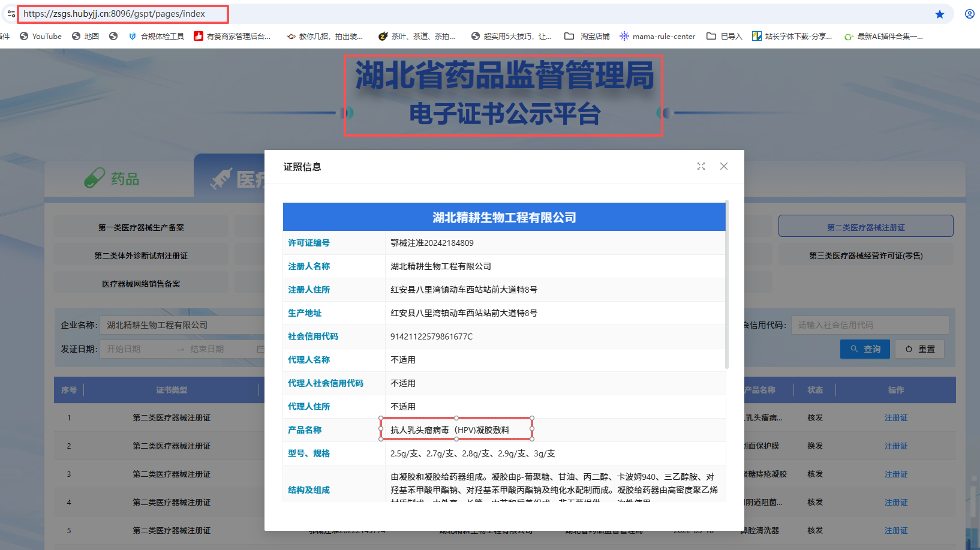Screen dimensions: 980x550
Task: Select 第二类医疗器械注册证 category button
Action: click(865, 226)
